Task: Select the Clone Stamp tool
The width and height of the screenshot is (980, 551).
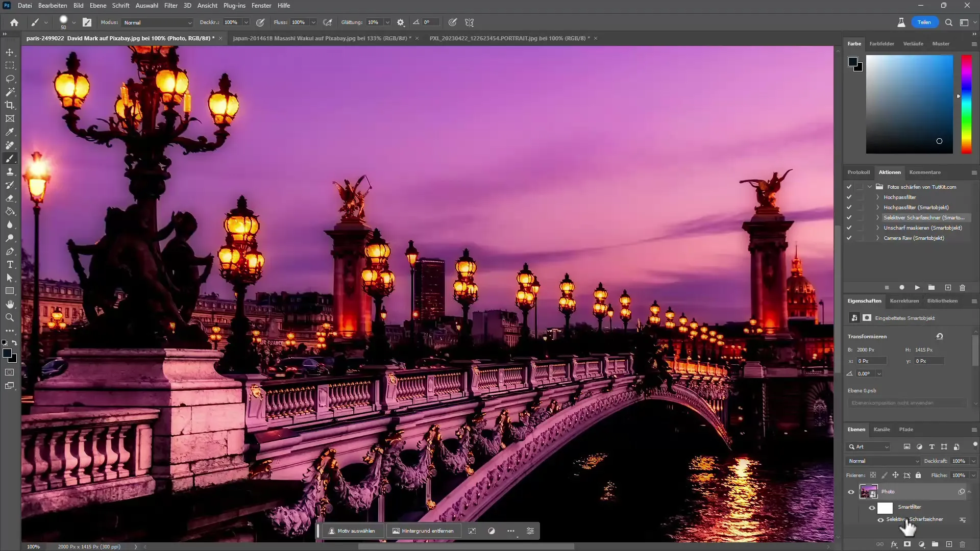Action: point(10,171)
